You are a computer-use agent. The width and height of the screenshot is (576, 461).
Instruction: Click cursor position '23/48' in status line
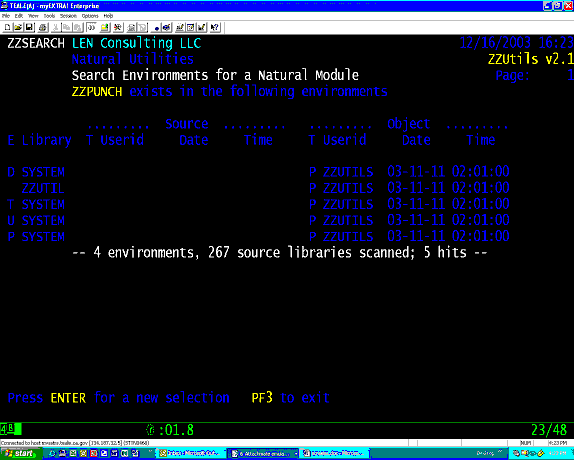point(549,430)
